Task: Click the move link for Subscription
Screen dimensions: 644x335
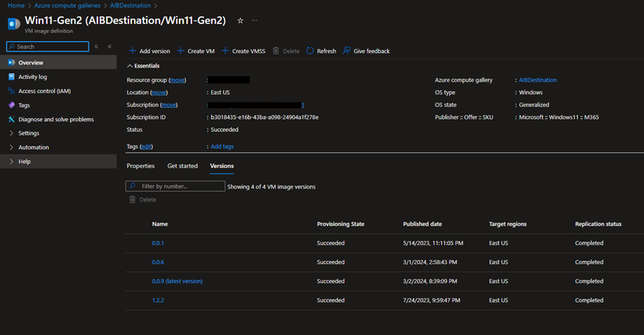Action: [x=168, y=105]
